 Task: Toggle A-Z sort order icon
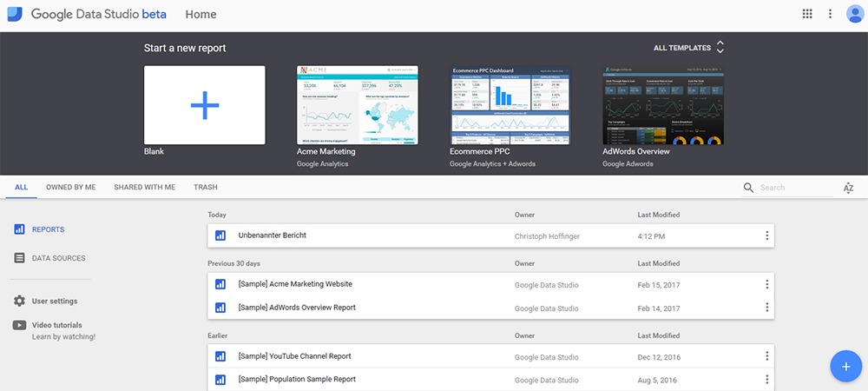848,188
